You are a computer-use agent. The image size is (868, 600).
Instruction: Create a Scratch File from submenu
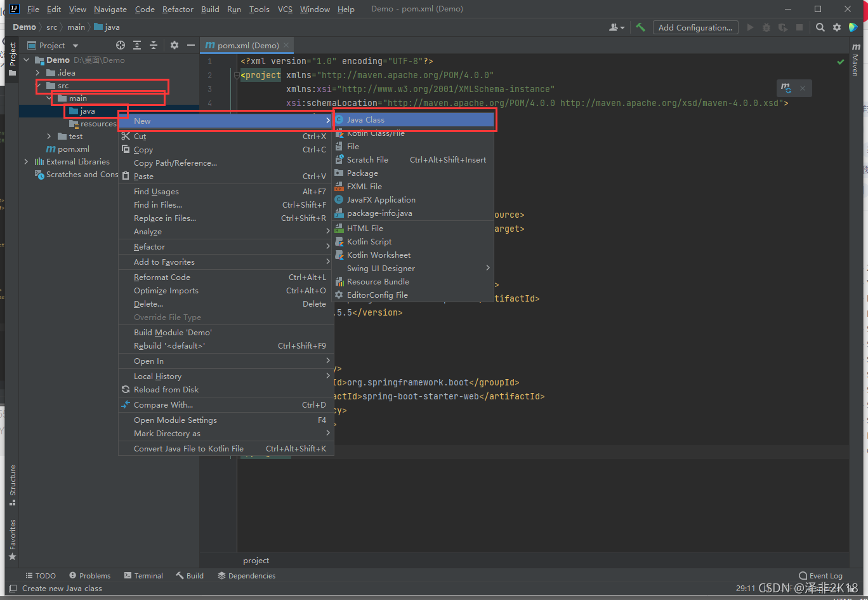pos(414,160)
